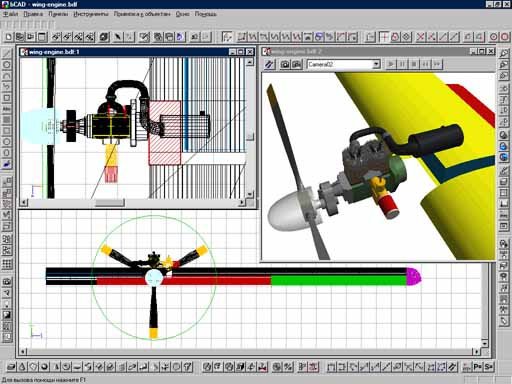
Task: Open the Файл menu
Action: pyautogui.click(x=10, y=14)
